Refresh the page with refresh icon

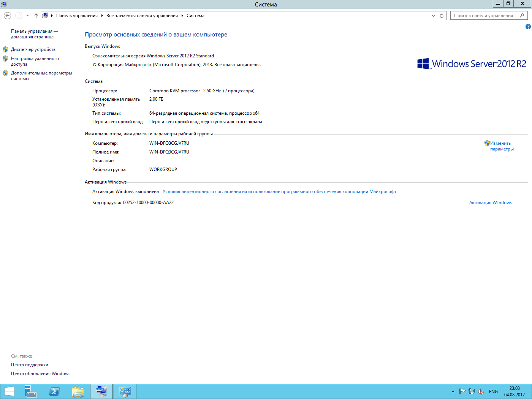coord(442,16)
